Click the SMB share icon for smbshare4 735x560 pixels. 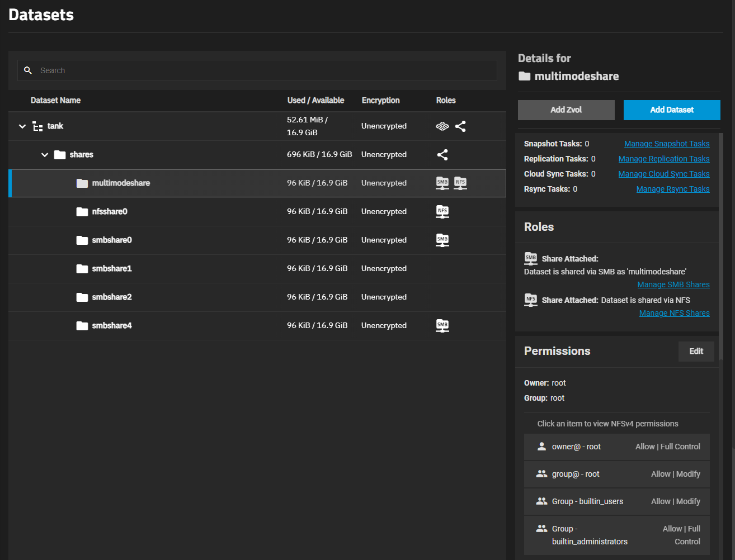442,325
